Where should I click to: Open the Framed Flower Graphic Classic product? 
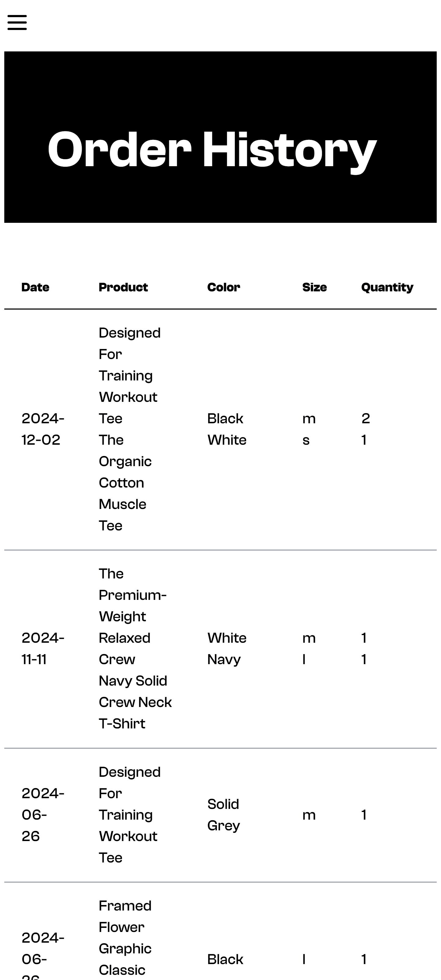point(125,938)
